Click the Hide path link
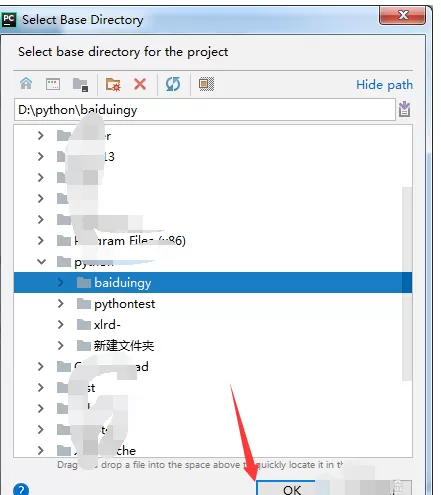Image resolution: width=441 pixels, height=495 pixels. 384,85
